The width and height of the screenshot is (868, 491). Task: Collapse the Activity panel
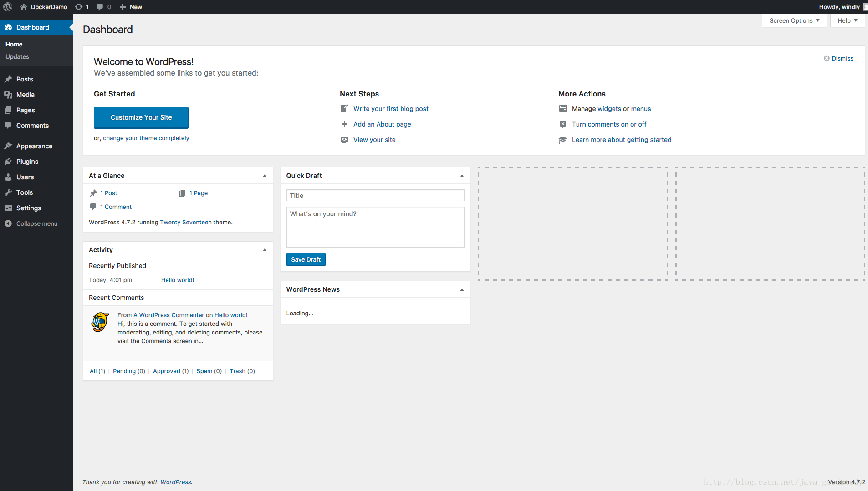(x=265, y=250)
